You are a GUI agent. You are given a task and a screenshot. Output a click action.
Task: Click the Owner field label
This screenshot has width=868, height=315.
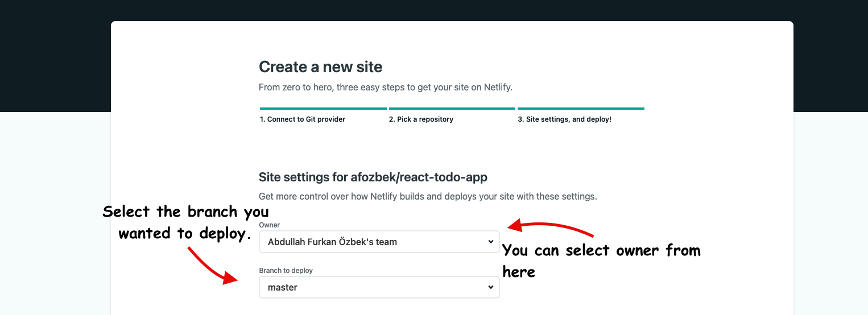tap(269, 225)
